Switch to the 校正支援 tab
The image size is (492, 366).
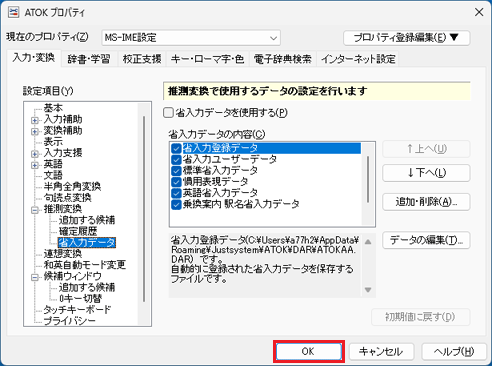142,59
